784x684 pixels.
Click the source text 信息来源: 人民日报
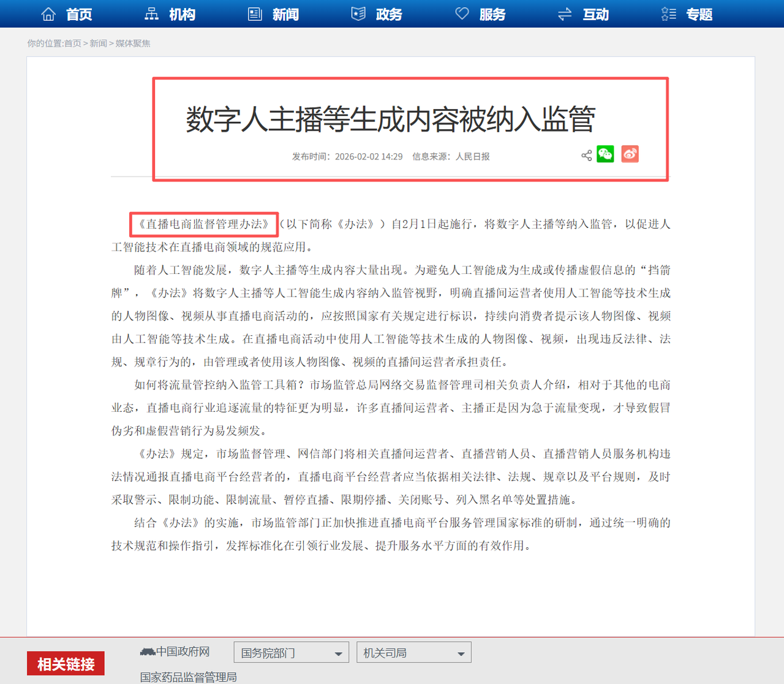pyautogui.click(x=451, y=157)
